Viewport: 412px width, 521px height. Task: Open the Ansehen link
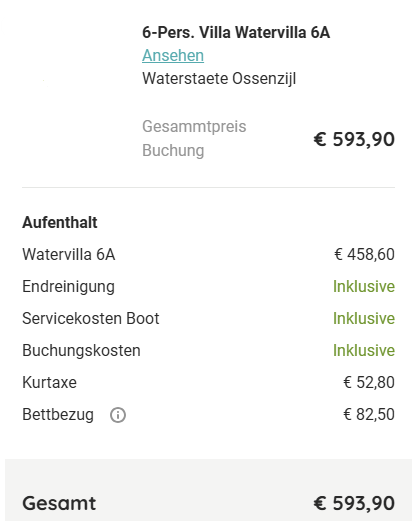pyautogui.click(x=173, y=55)
